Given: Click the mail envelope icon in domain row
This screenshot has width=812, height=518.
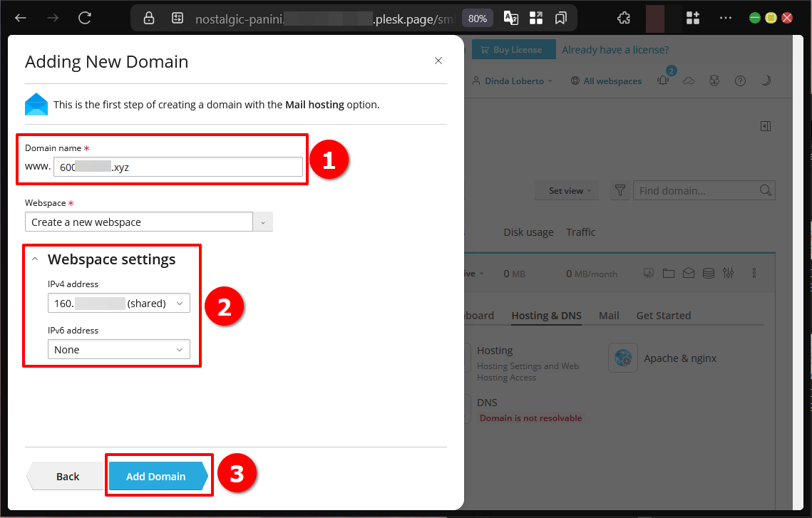Looking at the screenshot, I should click(x=688, y=274).
